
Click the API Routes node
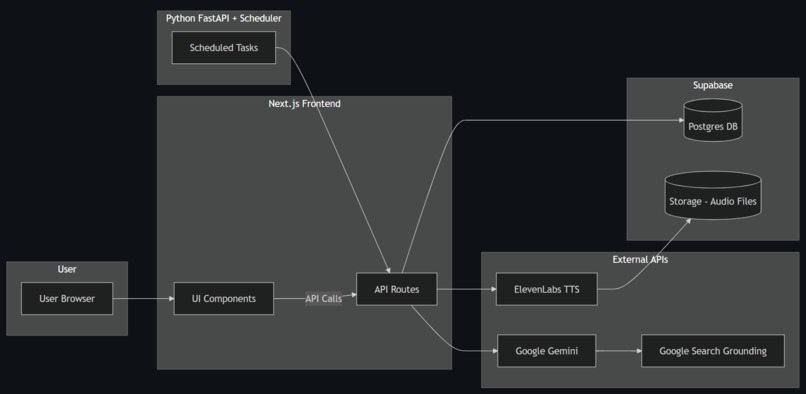click(x=397, y=289)
